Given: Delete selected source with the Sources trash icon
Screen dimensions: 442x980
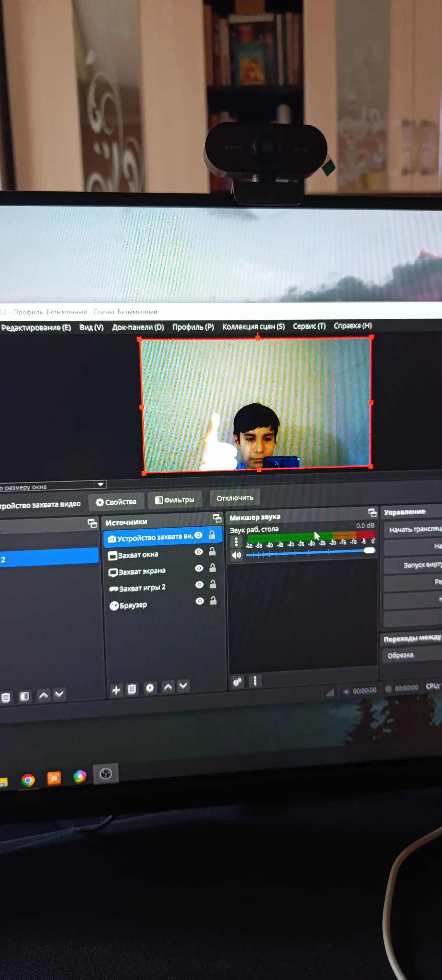Looking at the screenshot, I should click(132, 689).
